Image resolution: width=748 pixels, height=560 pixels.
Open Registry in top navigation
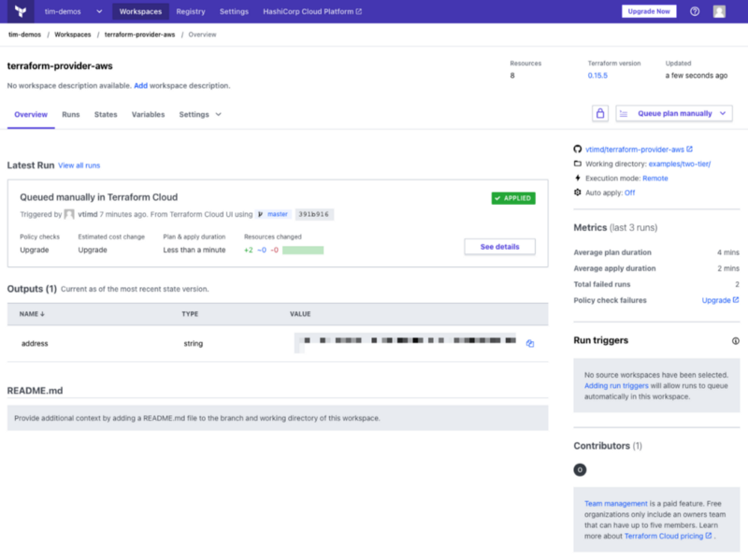click(x=191, y=11)
